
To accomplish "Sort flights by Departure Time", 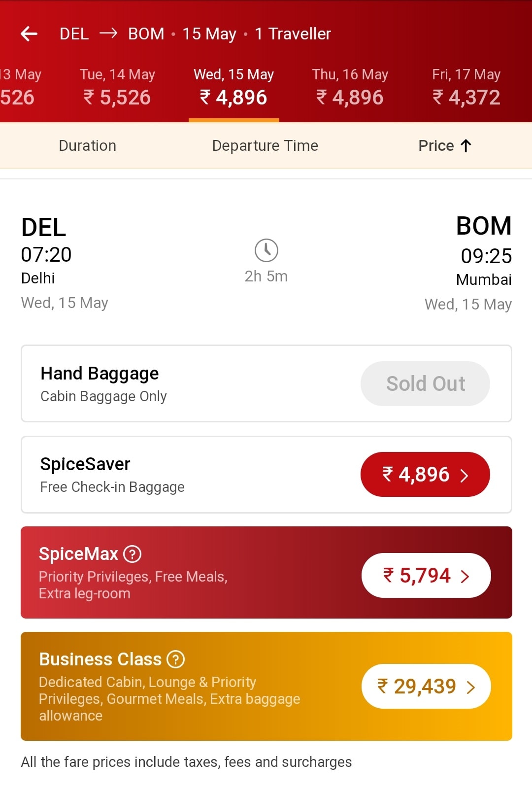I will [x=265, y=146].
